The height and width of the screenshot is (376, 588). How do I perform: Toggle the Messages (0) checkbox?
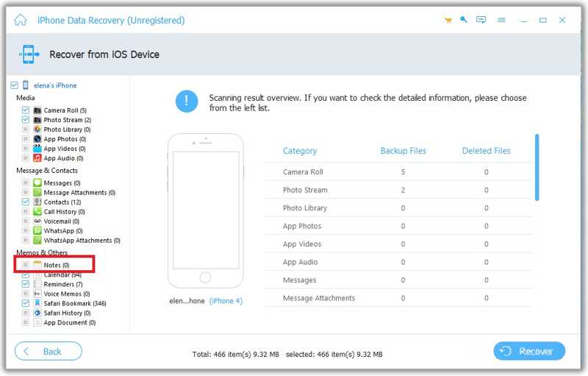pyautogui.click(x=26, y=182)
